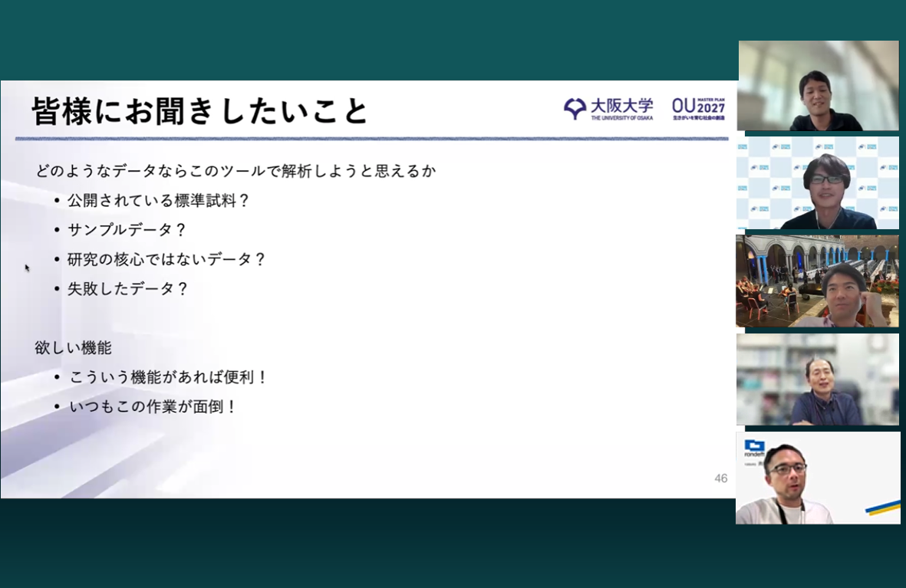Select the video tile with checkered logo backdrop
Viewport: 906px width, 588px height.
(817, 183)
